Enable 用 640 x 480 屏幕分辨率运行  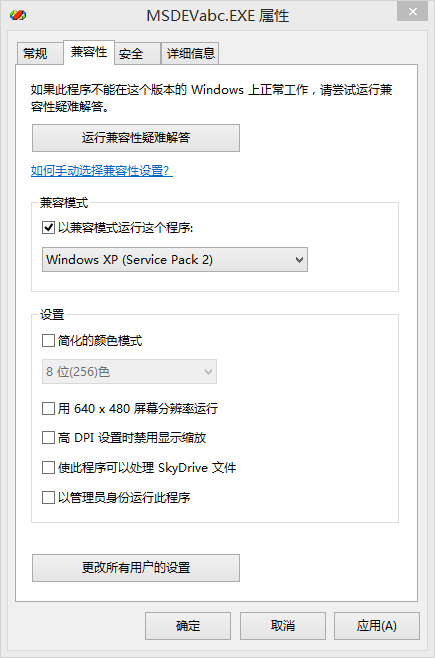coord(48,408)
